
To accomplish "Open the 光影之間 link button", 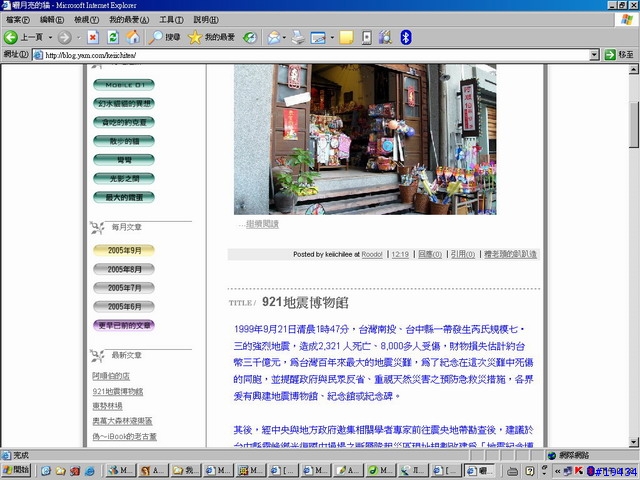I will pyautogui.click(x=124, y=179).
